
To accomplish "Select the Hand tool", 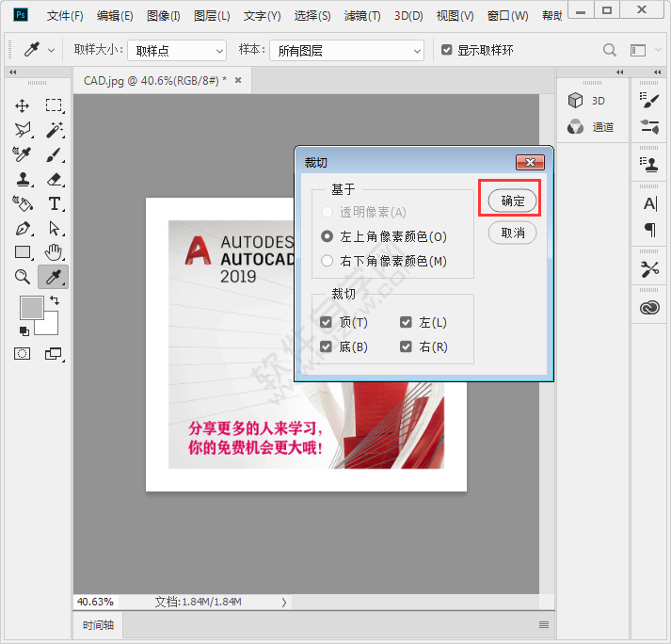I will (54, 252).
